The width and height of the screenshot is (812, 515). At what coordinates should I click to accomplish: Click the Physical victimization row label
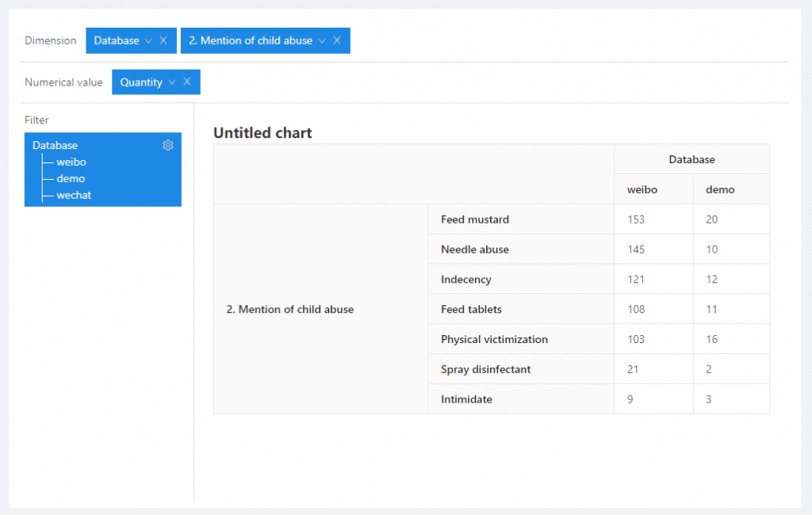(x=494, y=339)
